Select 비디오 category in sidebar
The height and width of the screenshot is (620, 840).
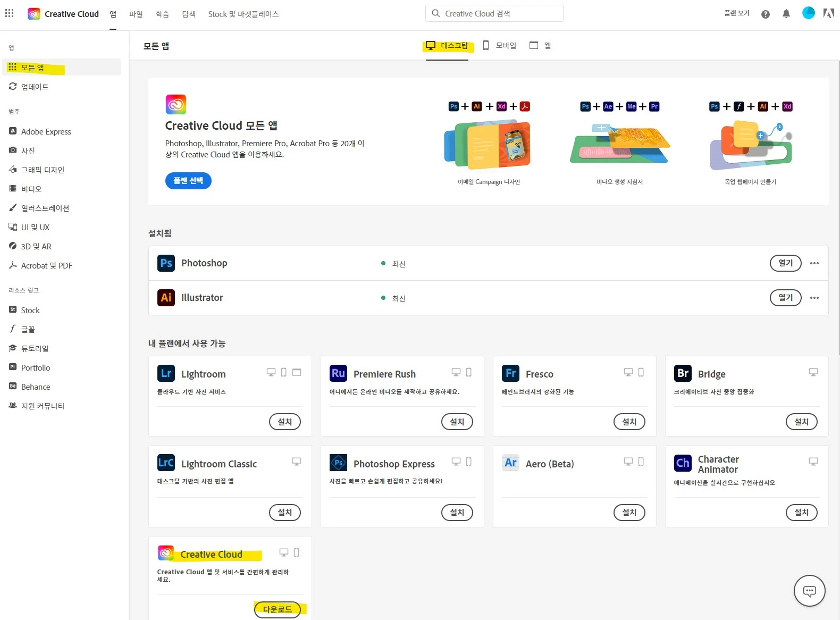click(x=25, y=189)
